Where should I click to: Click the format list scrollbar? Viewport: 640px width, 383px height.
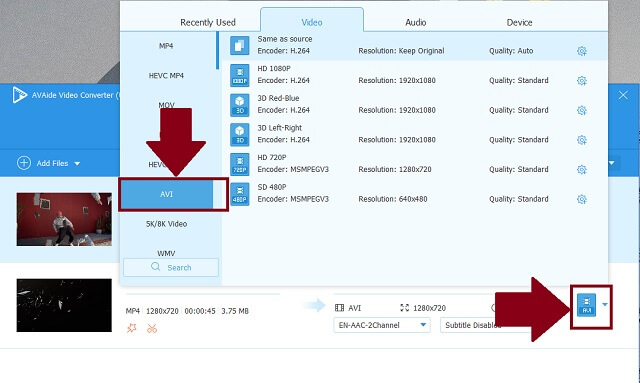218,50
